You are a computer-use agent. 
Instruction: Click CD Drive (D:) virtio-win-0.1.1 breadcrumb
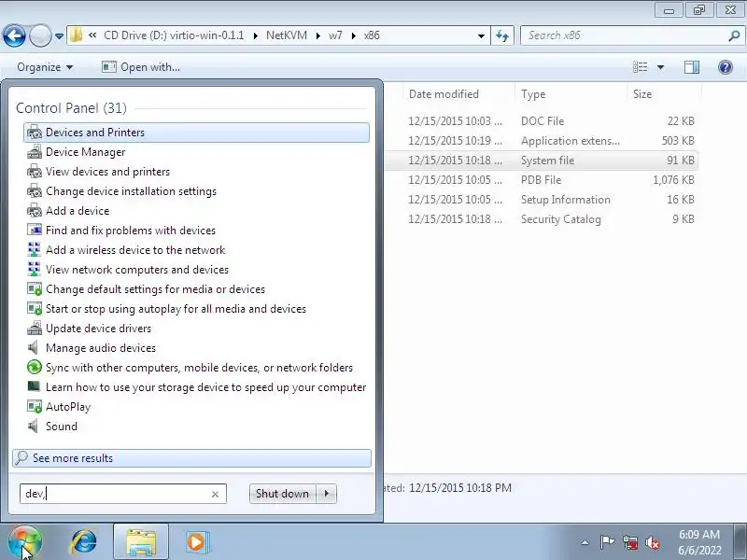pyautogui.click(x=174, y=35)
